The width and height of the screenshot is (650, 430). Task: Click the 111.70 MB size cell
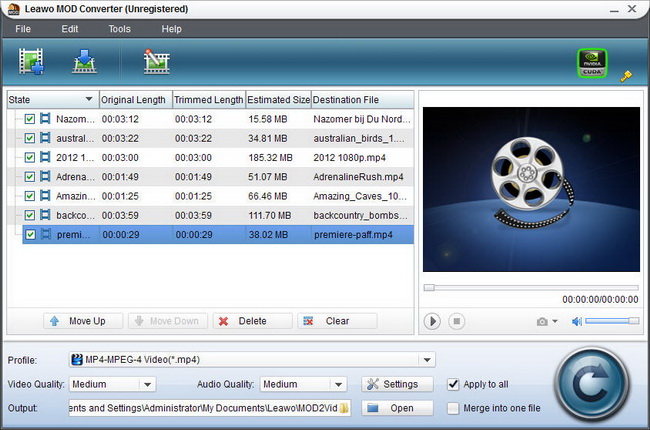tap(269, 215)
